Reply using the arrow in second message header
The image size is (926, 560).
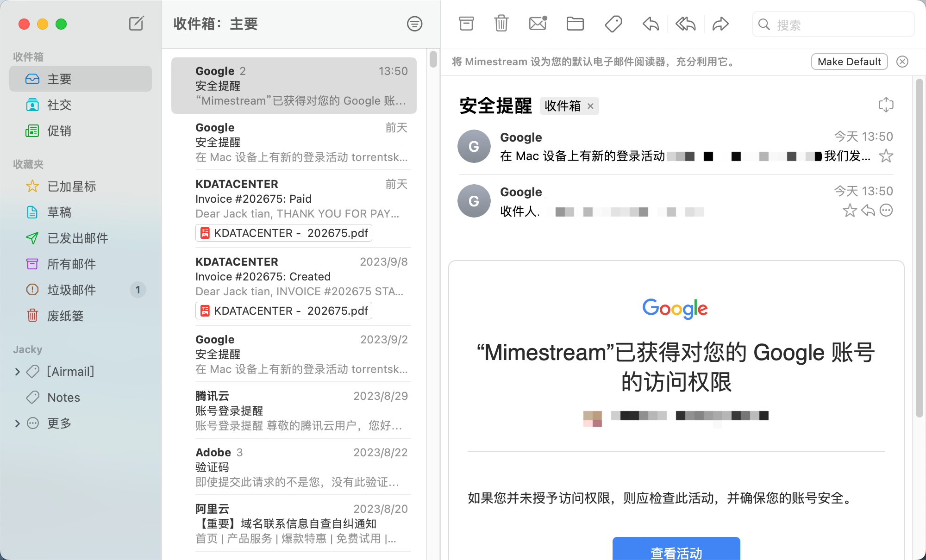(x=868, y=211)
